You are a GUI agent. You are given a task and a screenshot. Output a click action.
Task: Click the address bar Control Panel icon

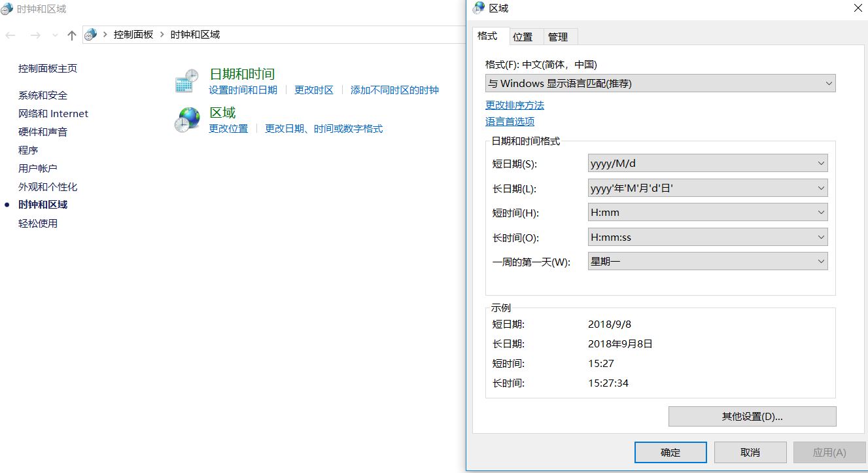(x=91, y=35)
